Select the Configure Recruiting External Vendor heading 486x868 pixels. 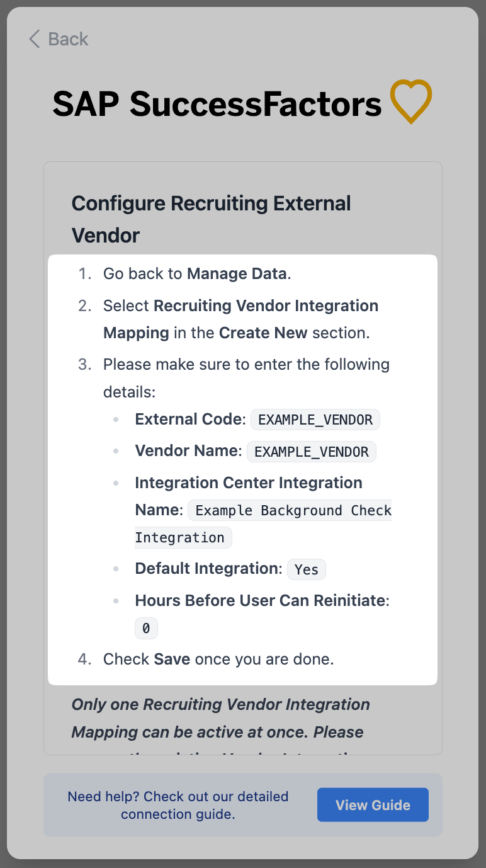[212, 219]
